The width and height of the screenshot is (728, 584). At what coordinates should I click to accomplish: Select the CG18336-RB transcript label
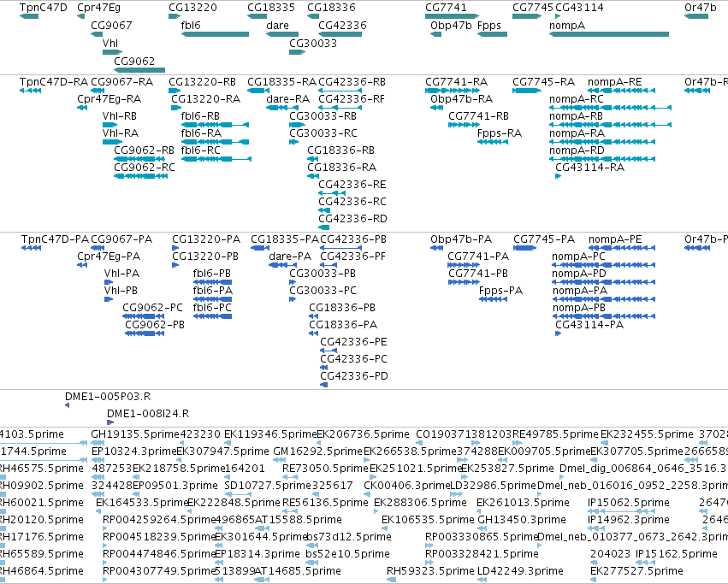coord(340,150)
